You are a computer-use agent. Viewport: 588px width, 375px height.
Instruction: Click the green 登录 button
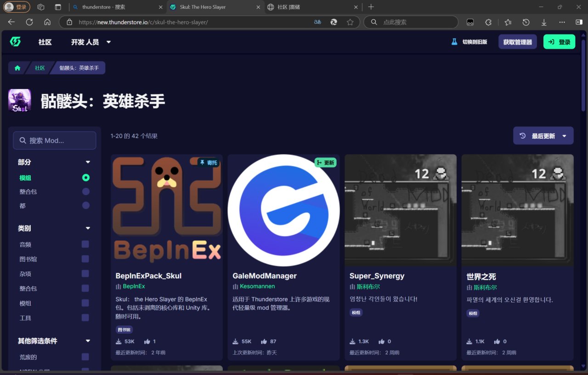click(559, 42)
